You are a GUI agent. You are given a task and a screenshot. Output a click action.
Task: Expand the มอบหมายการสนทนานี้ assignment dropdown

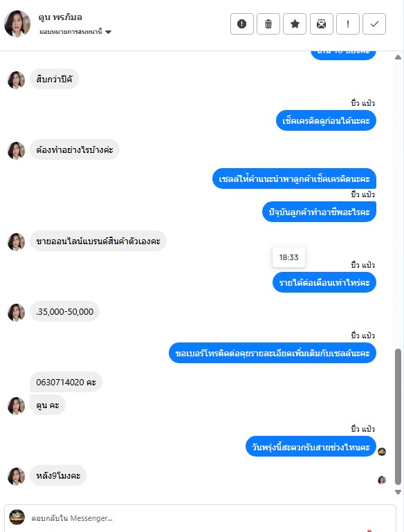(x=75, y=32)
